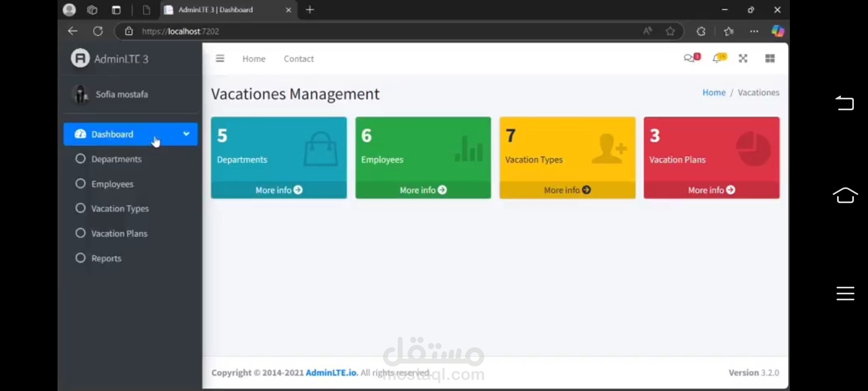Open the messages chat icon with badge

pos(692,58)
